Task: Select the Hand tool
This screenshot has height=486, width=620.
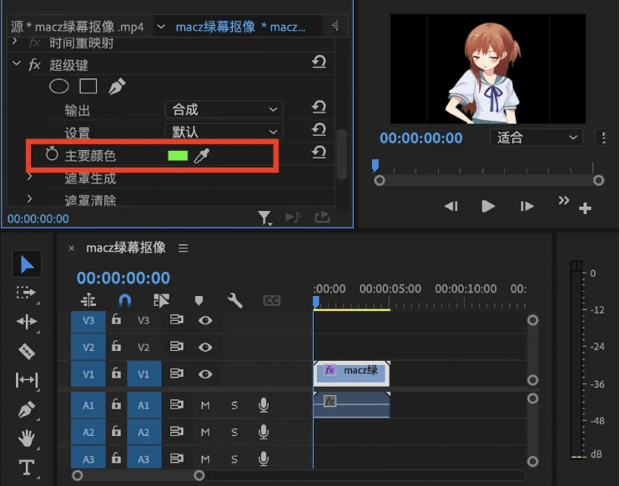Action: (x=26, y=438)
